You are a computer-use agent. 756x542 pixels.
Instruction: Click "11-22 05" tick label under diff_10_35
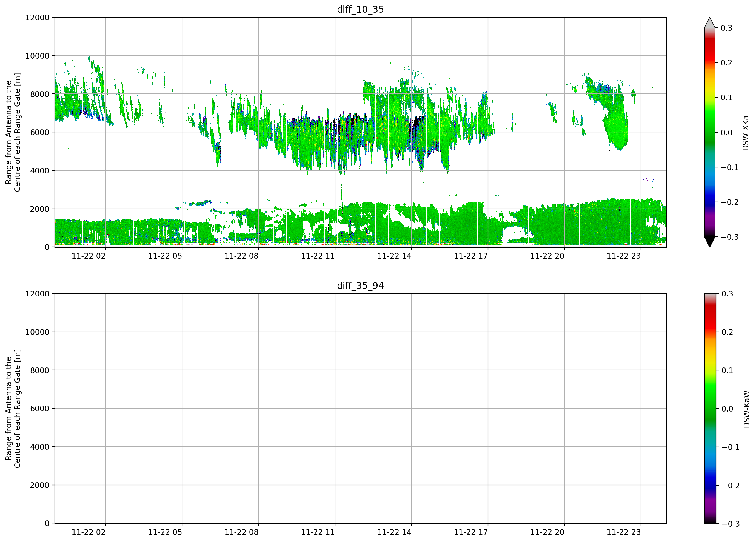[x=165, y=256]
